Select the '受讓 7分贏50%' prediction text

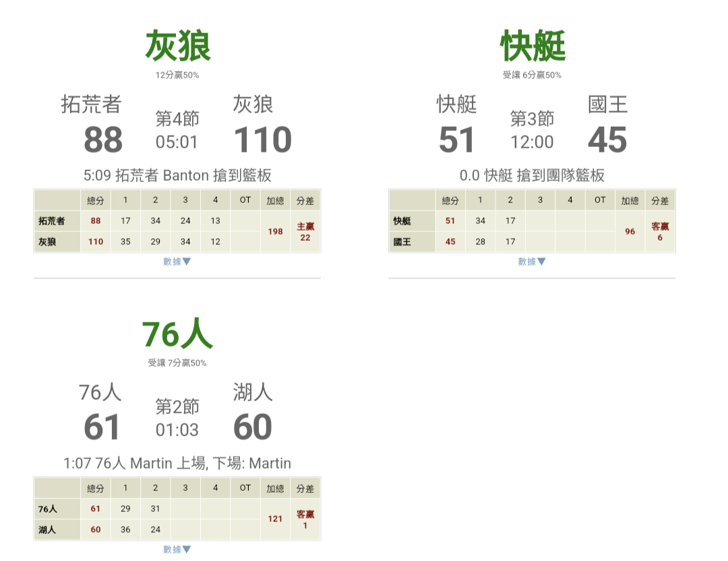pos(177,363)
